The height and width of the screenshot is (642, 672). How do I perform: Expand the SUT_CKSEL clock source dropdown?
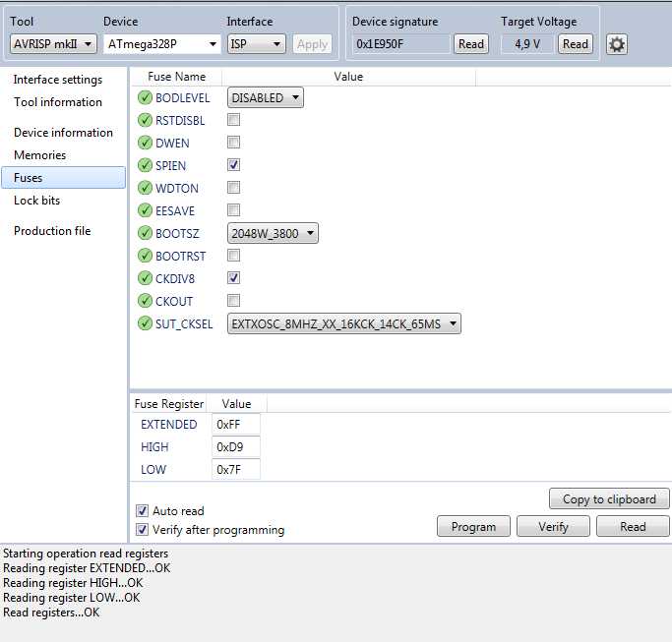click(344, 323)
